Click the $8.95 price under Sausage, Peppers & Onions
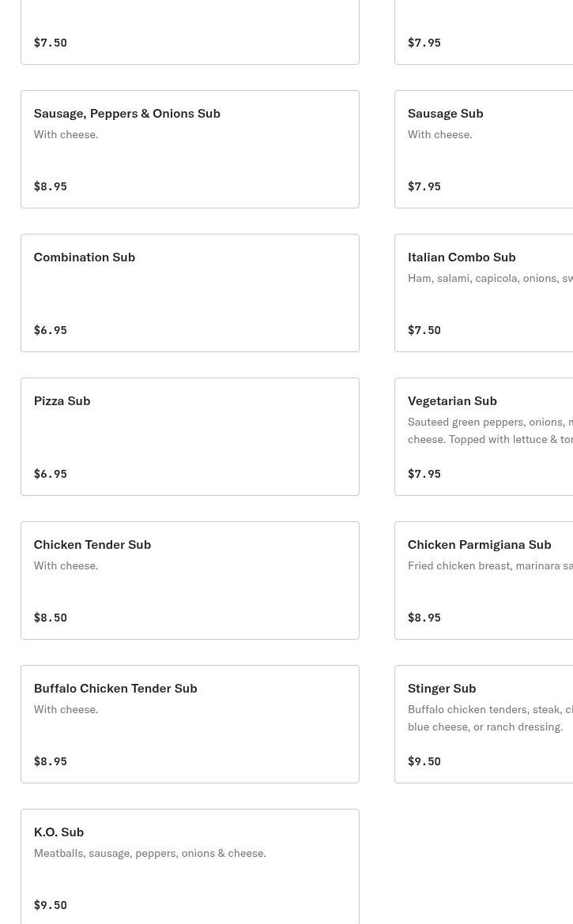The height and width of the screenshot is (924, 573). (50, 186)
